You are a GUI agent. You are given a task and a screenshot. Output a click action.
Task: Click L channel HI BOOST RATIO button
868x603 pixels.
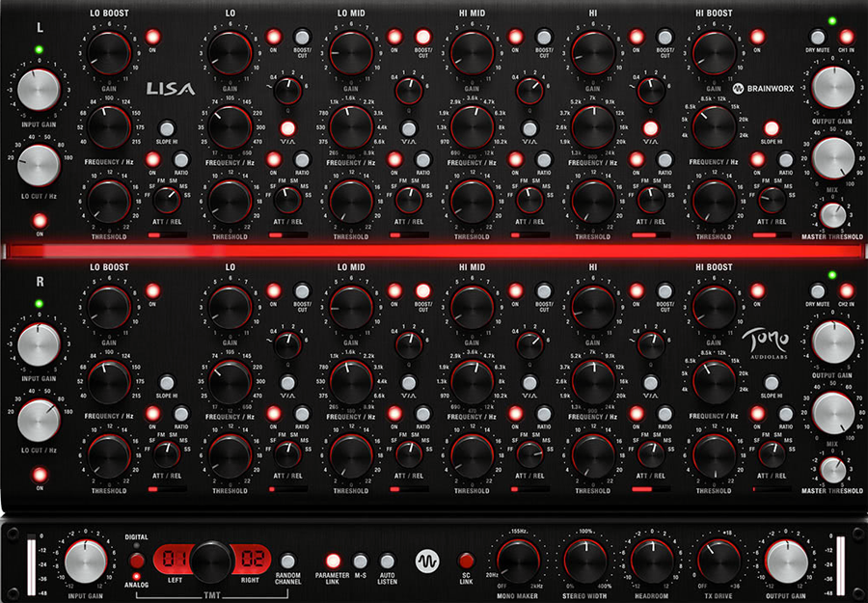(x=785, y=160)
